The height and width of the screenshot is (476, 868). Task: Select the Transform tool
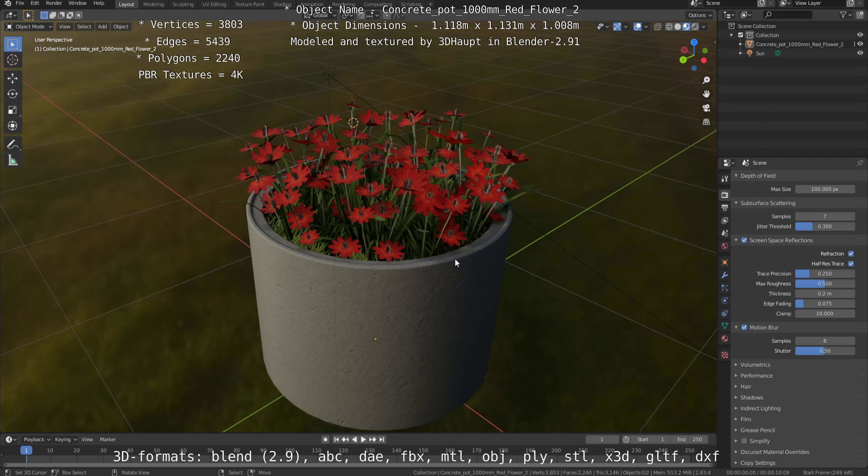[x=13, y=126]
